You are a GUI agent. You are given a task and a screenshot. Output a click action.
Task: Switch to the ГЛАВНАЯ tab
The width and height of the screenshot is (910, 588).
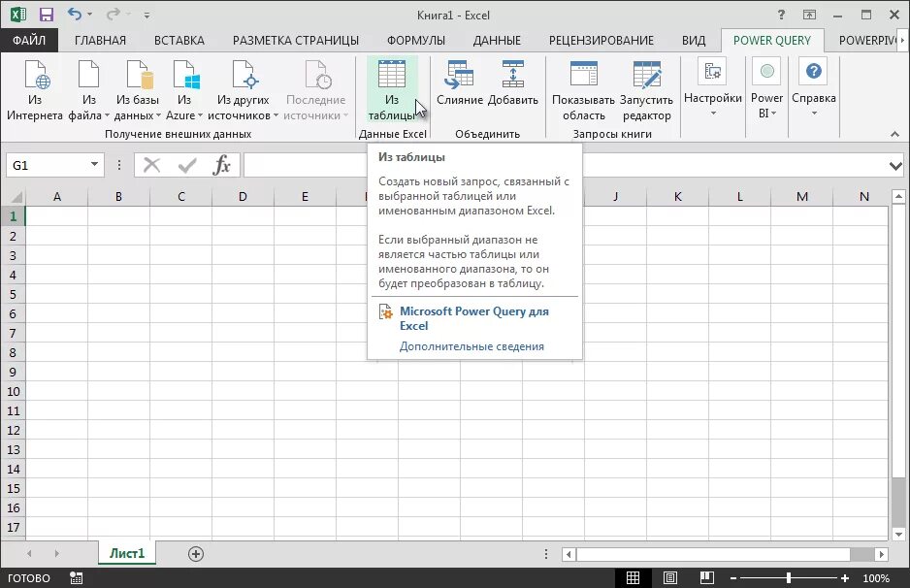100,40
